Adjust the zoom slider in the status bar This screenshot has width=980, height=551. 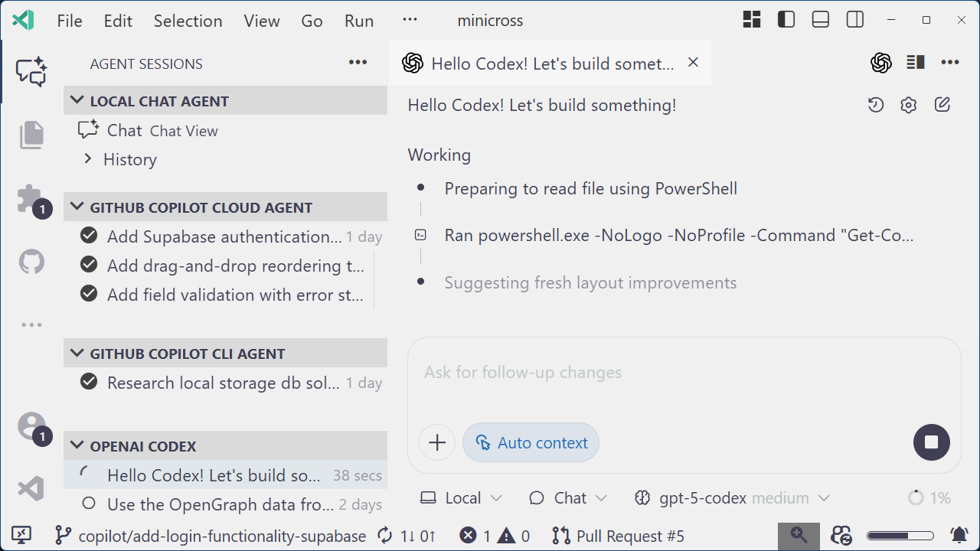point(901,536)
